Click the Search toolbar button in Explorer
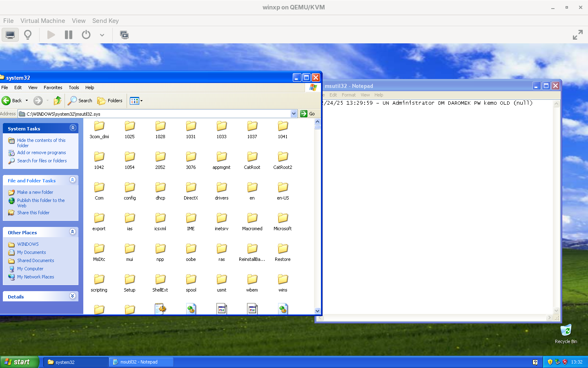 (x=80, y=101)
